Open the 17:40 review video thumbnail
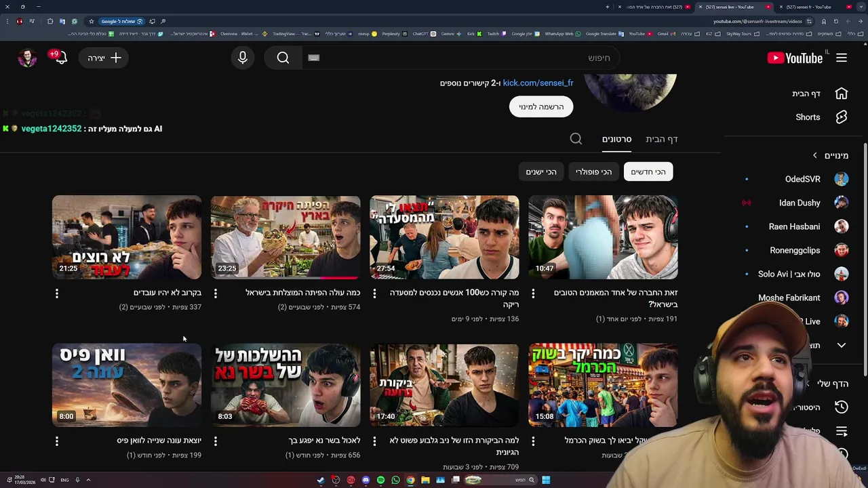 click(x=444, y=385)
